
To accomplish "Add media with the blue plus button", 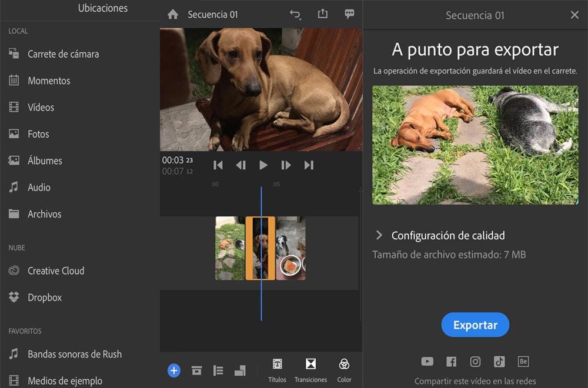I will tap(173, 370).
